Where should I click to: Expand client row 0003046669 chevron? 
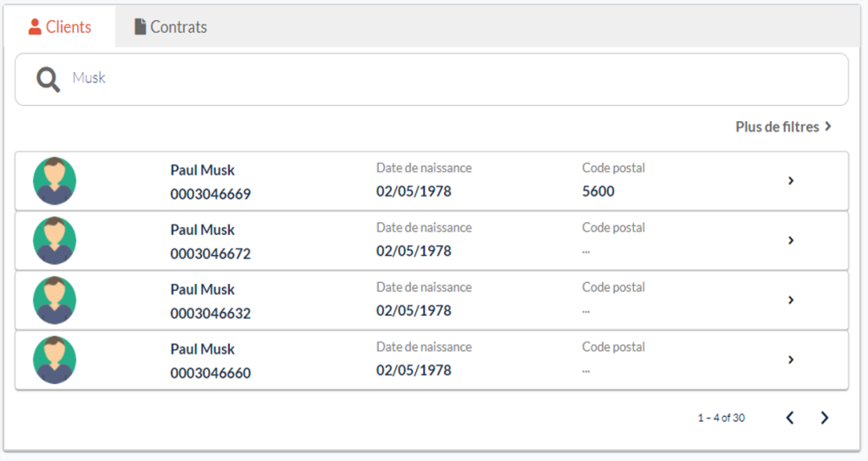791,181
